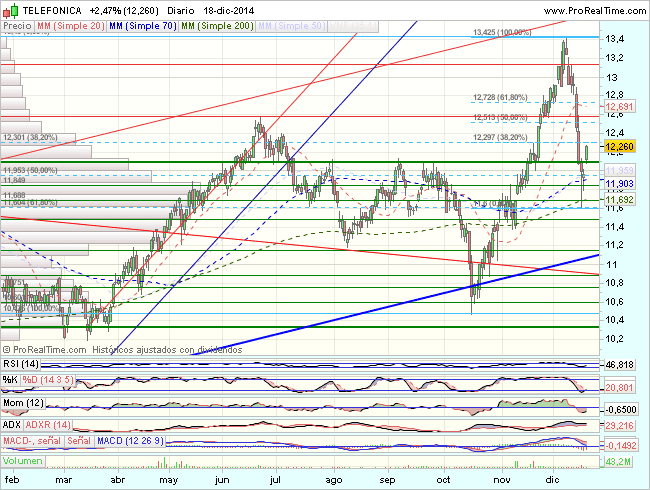
Task: Click the candlestick chart icon beside TELEFONICA
Action: coord(10,10)
